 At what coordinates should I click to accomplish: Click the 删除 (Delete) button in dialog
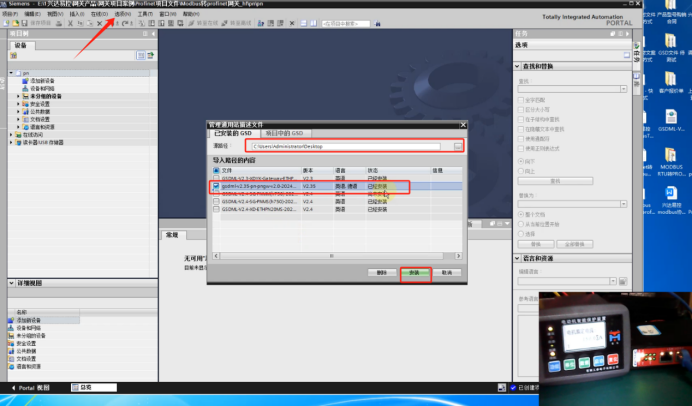(x=382, y=273)
